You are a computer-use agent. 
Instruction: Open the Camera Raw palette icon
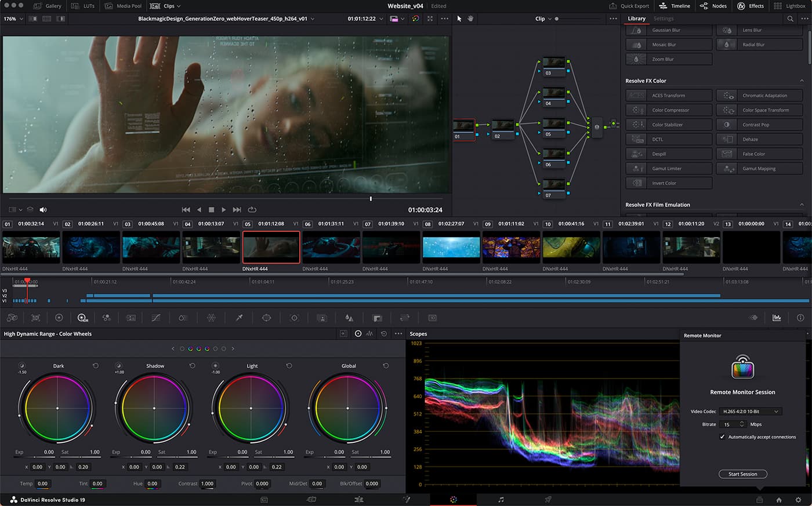(x=12, y=318)
